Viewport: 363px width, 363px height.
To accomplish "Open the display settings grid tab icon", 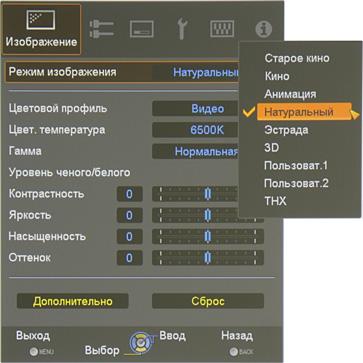I will coord(222,29).
